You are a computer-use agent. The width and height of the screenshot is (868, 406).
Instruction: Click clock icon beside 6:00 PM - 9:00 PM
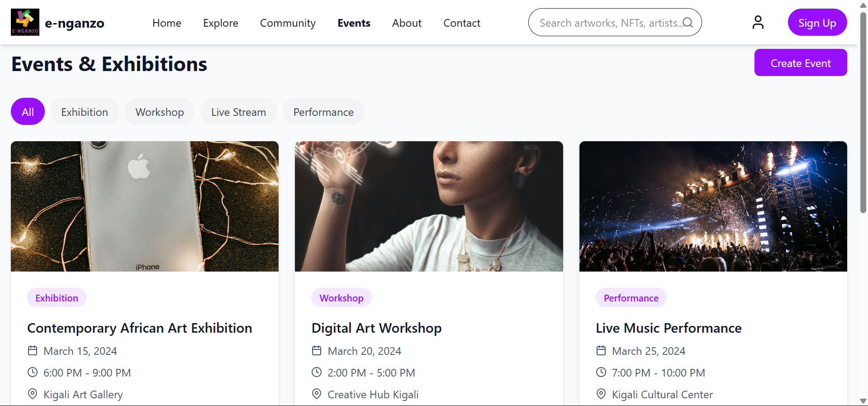point(33,373)
